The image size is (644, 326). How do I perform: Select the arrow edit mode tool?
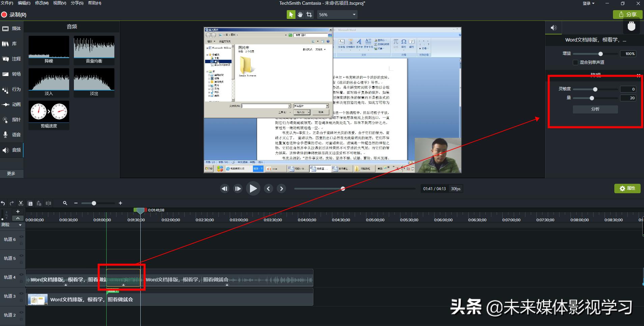pos(290,15)
